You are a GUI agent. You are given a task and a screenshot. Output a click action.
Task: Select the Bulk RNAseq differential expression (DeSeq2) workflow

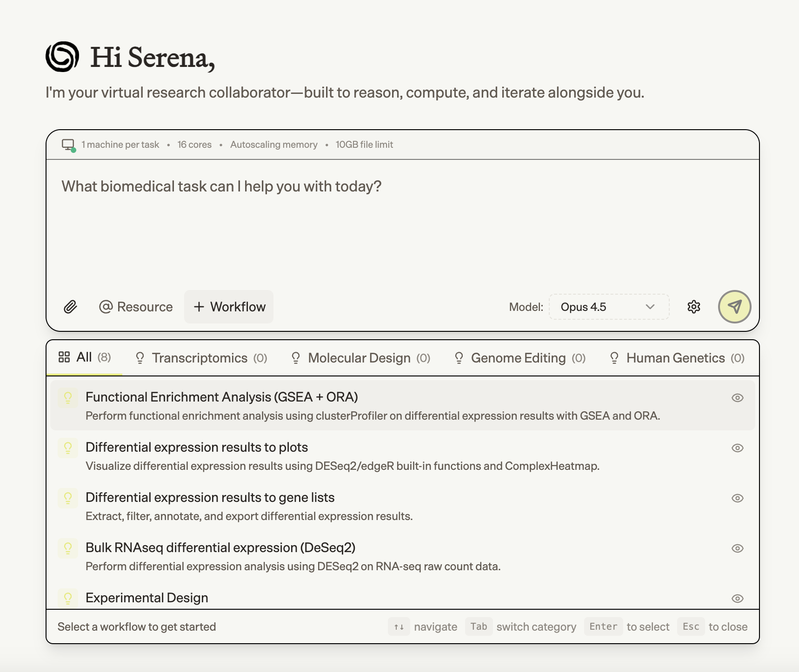[x=402, y=556]
